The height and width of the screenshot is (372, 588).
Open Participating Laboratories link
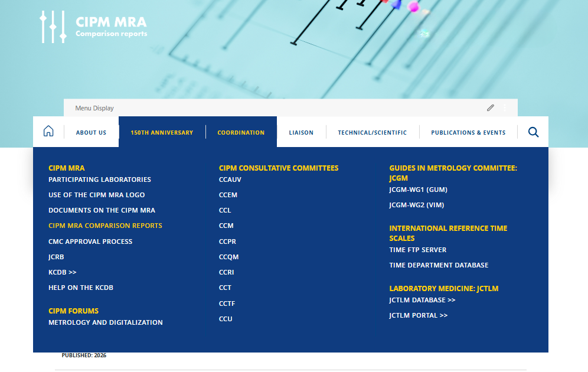pyautogui.click(x=100, y=180)
